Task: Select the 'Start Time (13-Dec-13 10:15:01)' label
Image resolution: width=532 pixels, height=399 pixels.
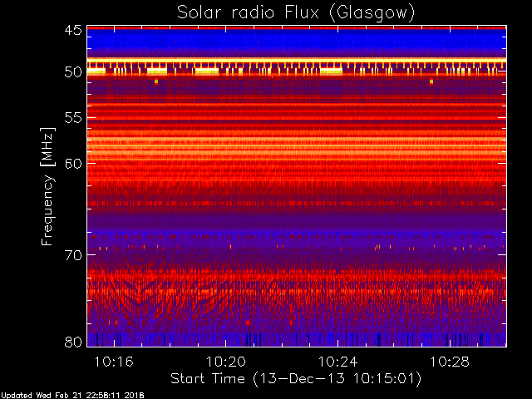Action: (296, 379)
